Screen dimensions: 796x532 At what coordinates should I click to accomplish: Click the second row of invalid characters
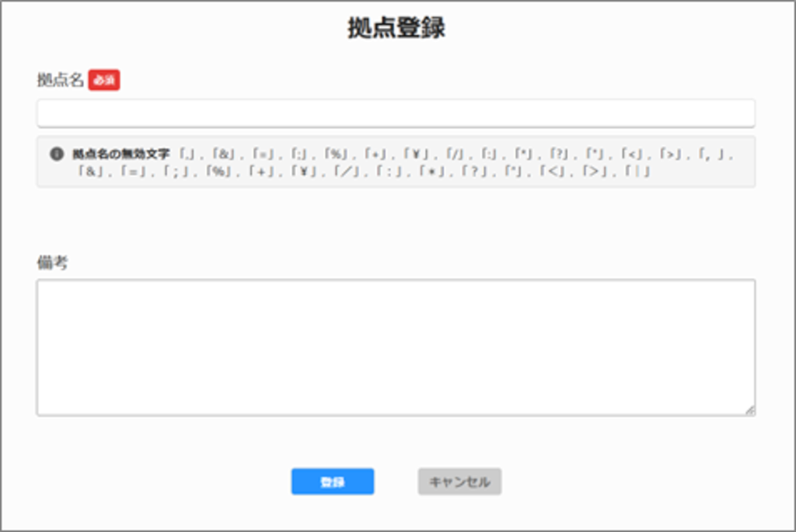click(364, 172)
